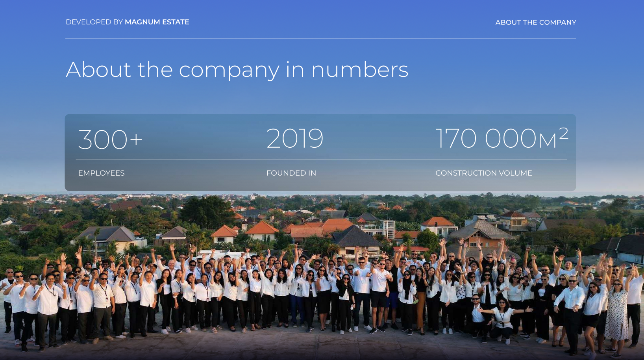
Task: Click the 'FOUNDED IN' label
Action: [x=291, y=173]
